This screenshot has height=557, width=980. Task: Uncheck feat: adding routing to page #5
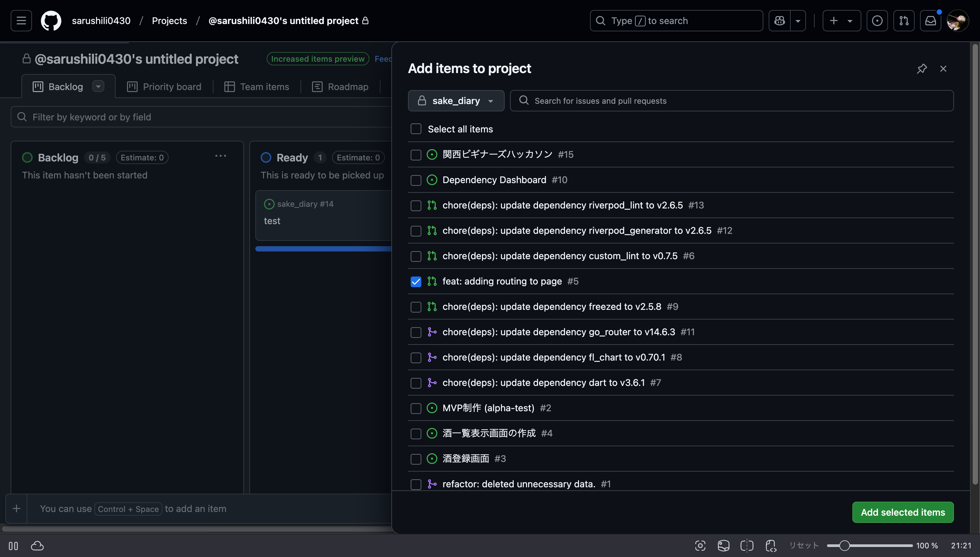click(x=416, y=282)
